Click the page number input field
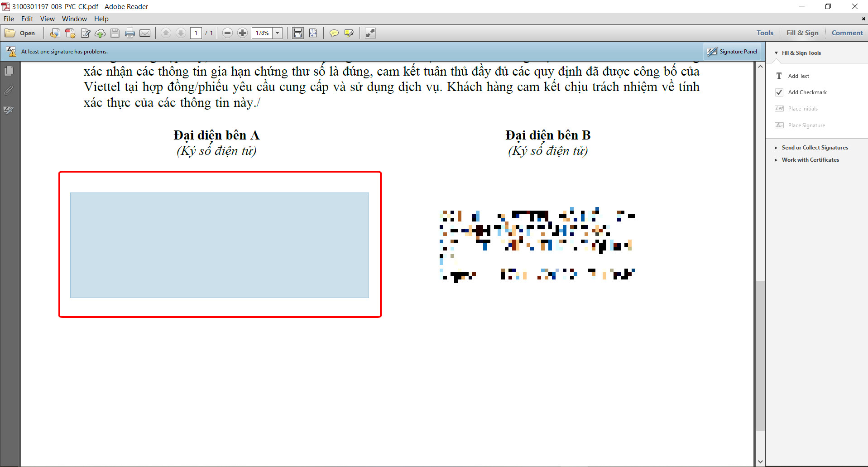 click(196, 33)
